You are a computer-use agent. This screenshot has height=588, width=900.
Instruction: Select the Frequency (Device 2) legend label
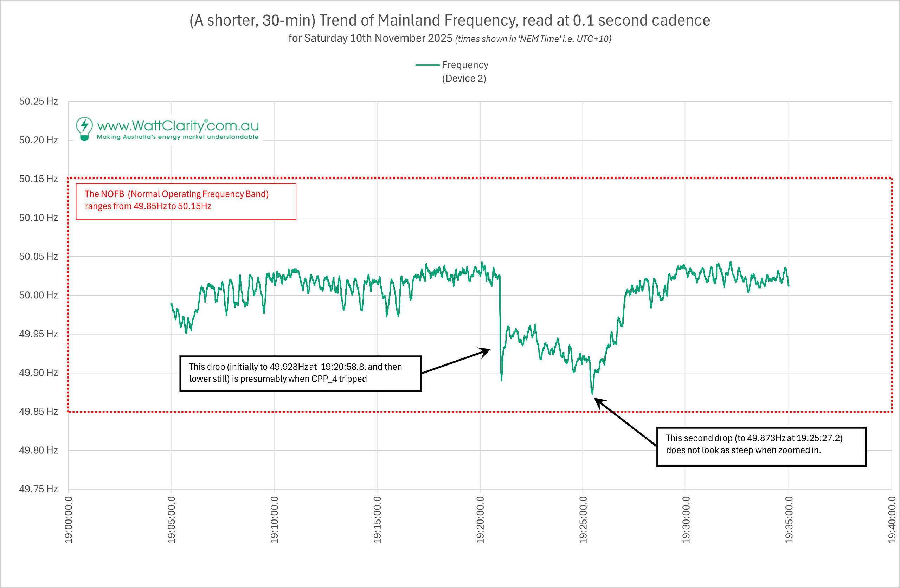pyautogui.click(x=465, y=71)
